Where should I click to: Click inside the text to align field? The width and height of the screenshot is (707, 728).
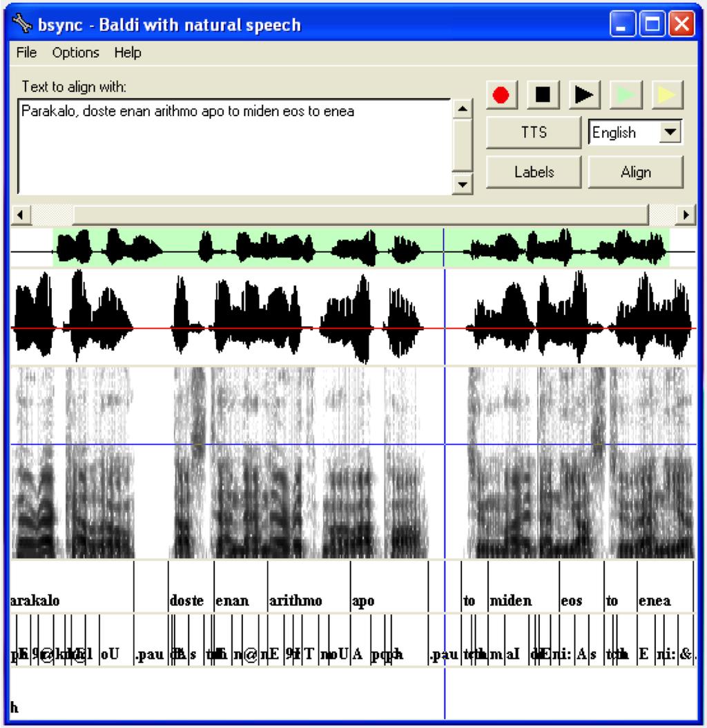235,146
